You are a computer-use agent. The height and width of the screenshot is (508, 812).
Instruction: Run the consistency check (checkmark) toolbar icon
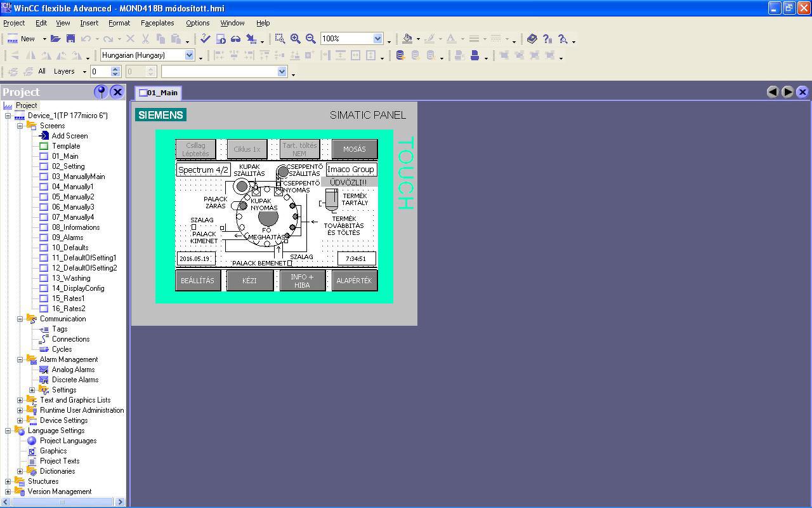tap(205, 39)
